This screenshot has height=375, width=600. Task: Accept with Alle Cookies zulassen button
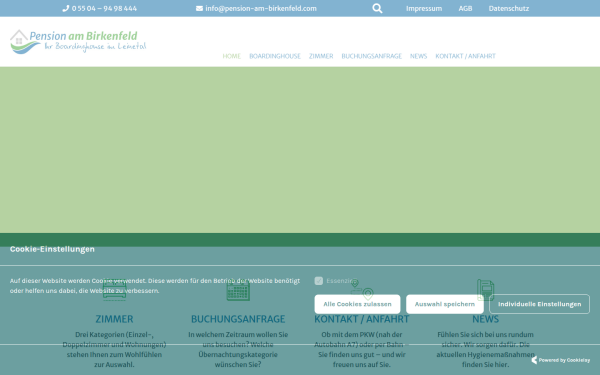(x=357, y=304)
